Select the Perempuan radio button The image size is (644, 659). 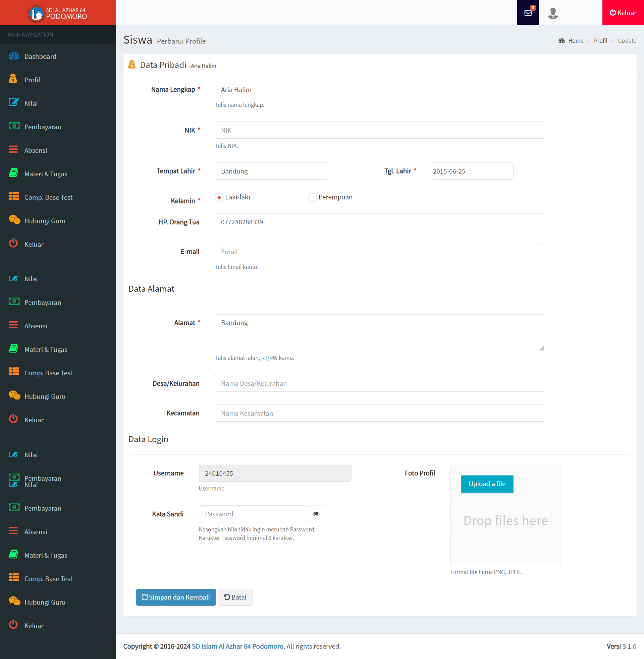pos(312,197)
